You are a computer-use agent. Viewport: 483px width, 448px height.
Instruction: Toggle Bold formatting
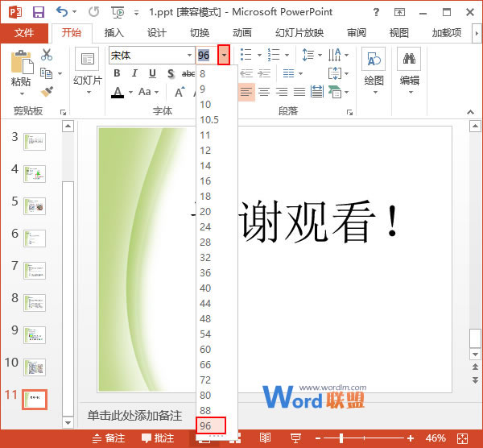(x=117, y=73)
